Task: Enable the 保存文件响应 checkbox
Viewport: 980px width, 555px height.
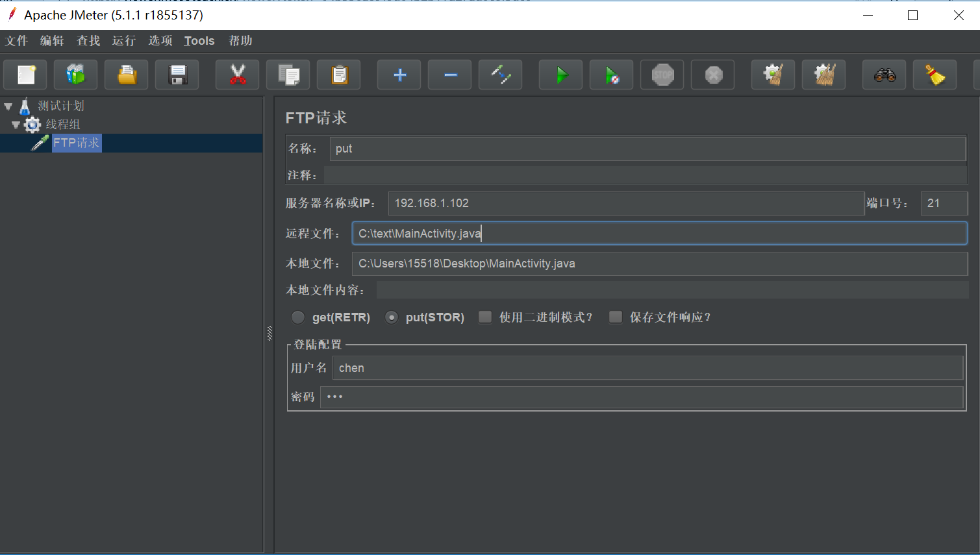Action: coord(616,317)
